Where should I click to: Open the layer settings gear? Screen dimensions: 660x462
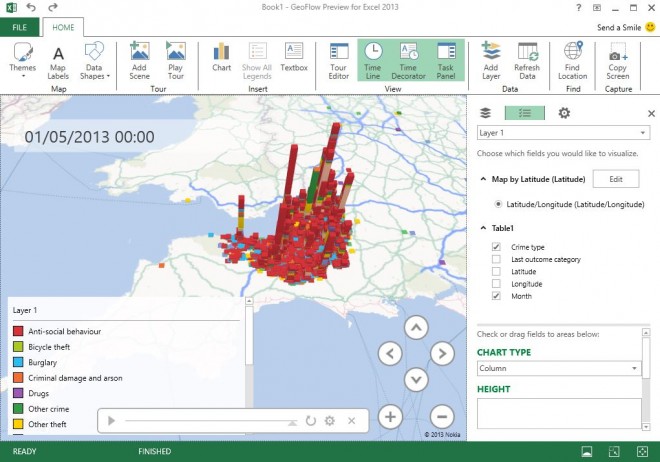[x=564, y=113]
